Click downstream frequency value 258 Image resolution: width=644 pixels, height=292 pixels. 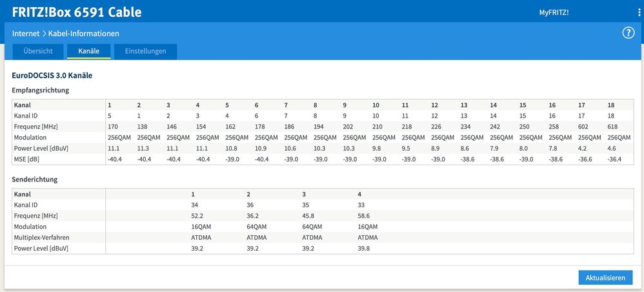554,127
